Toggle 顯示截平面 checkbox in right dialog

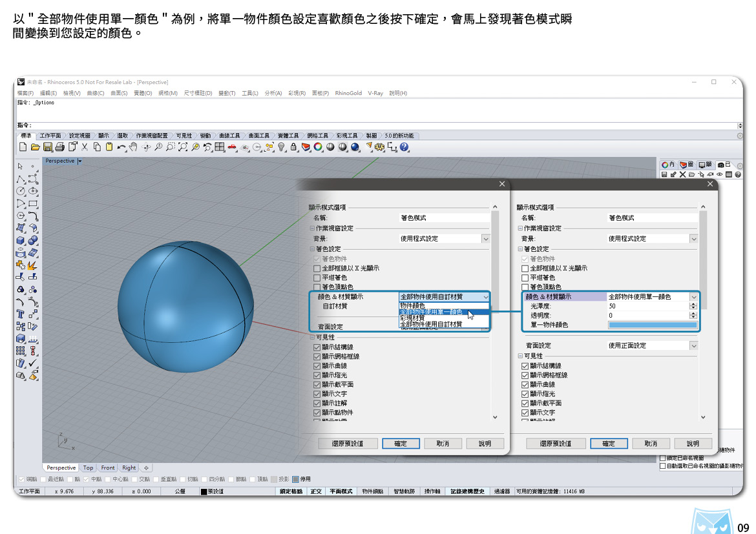[x=525, y=404]
